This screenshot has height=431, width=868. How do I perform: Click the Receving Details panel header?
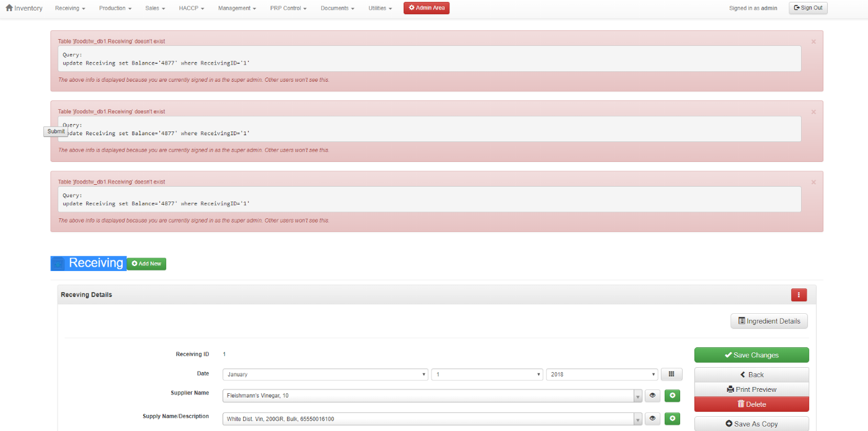coord(436,295)
